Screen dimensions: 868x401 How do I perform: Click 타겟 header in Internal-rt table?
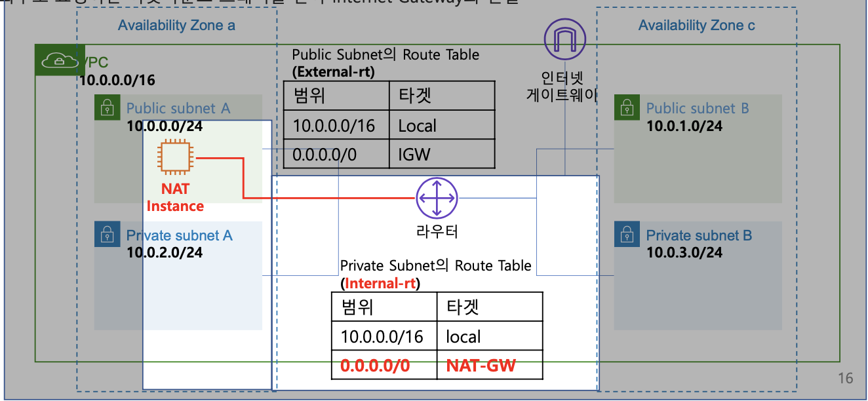(490, 307)
